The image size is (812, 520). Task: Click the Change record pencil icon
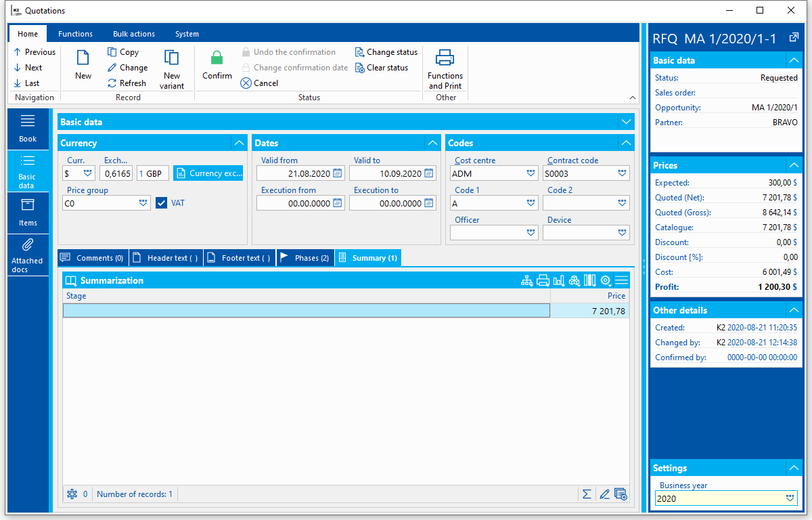112,68
